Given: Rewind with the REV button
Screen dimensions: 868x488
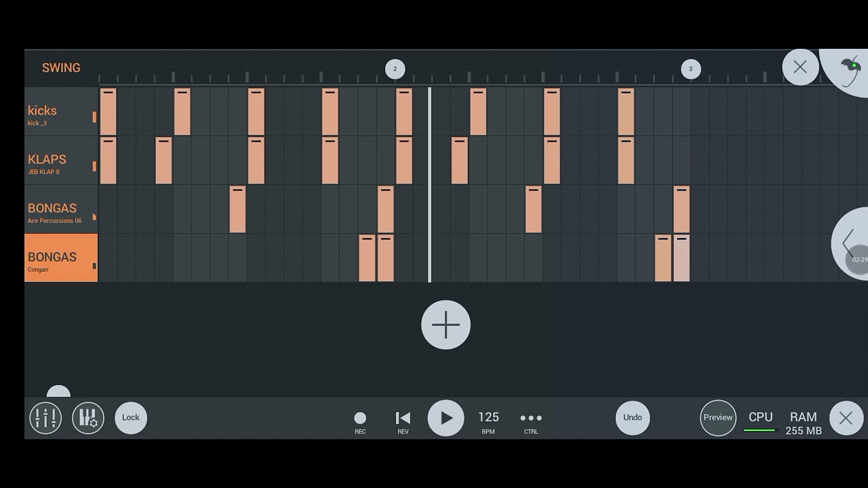Looking at the screenshot, I should (x=403, y=422).
